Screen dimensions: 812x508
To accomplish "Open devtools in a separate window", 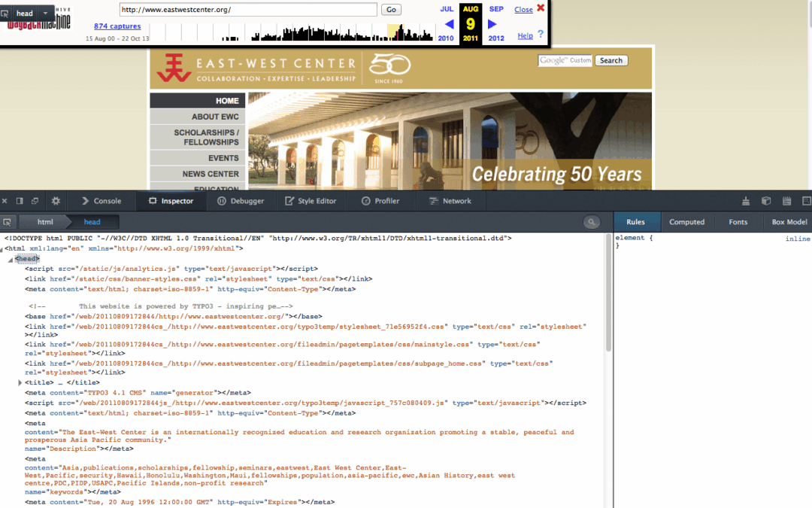I will coord(35,201).
